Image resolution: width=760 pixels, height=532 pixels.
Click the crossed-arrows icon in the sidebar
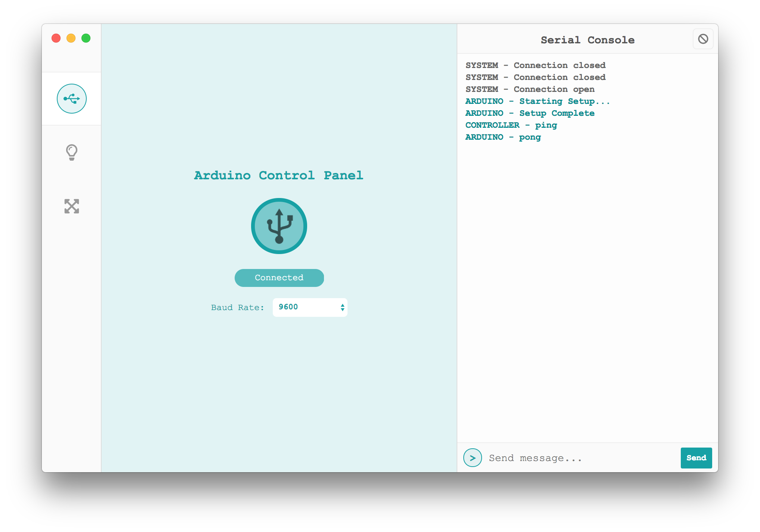click(71, 206)
